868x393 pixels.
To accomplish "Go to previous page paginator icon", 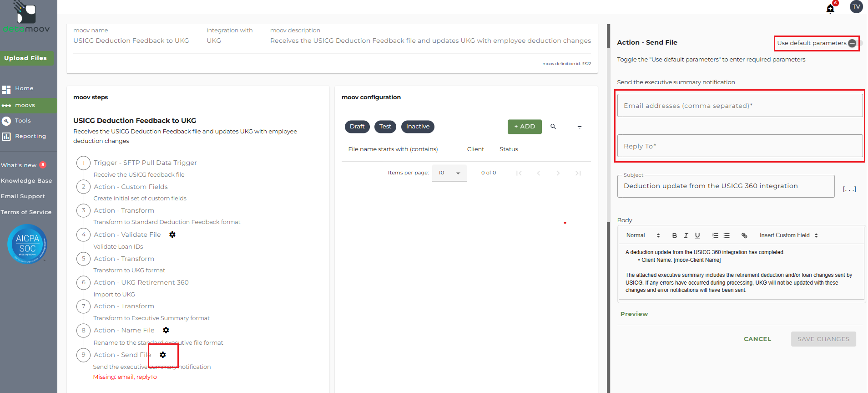I will point(539,173).
